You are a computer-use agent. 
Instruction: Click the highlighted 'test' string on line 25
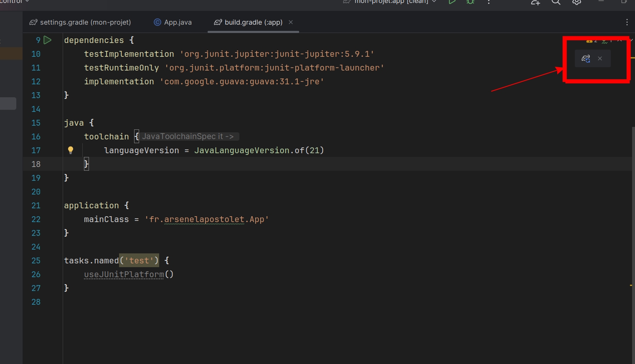coord(139,260)
